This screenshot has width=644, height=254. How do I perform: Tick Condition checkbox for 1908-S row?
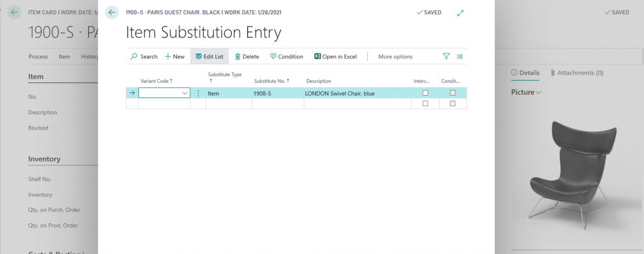click(x=452, y=93)
